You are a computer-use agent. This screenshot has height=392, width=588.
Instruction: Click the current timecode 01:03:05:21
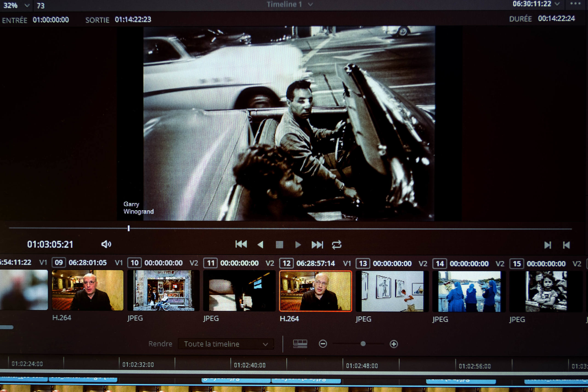point(50,244)
